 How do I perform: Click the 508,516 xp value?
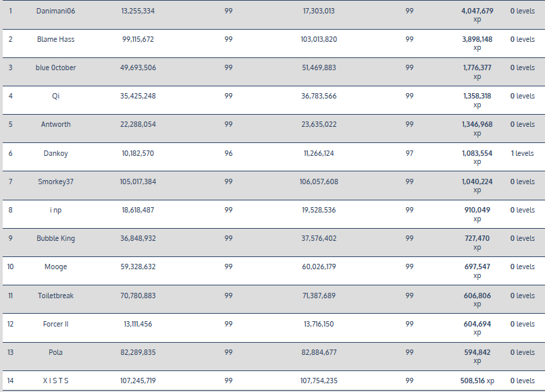477,381
